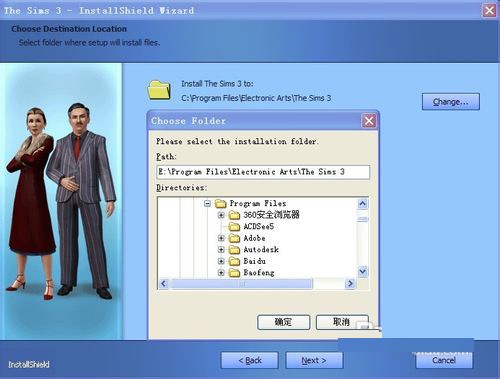This screenshot has height=379, width=500.
Task: Select the Autodesk directory label
Action: [261, 249]
